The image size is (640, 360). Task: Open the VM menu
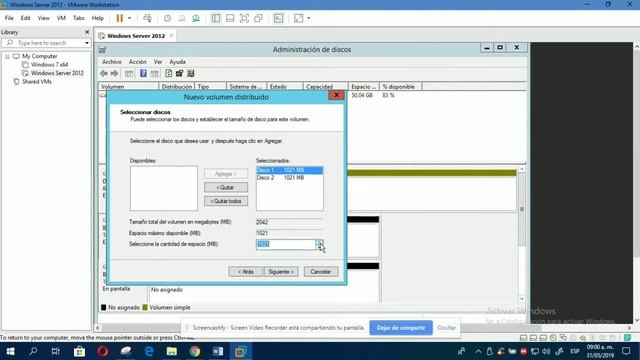pyautogui.click(x=61, y=18)
